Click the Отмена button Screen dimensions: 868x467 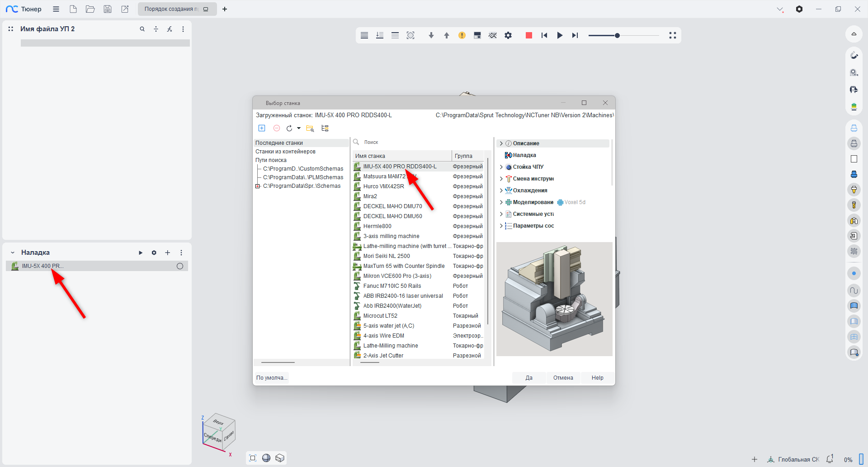(563, 378)
